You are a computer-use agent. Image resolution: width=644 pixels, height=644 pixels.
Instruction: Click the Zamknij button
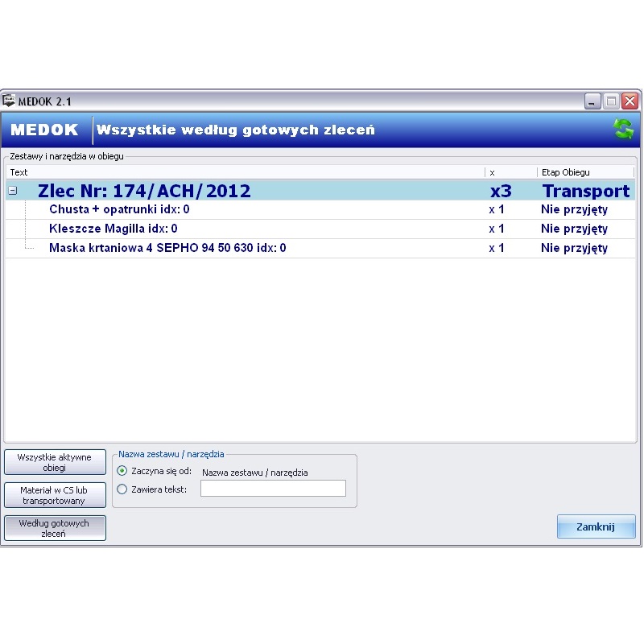tap(596, 527)
